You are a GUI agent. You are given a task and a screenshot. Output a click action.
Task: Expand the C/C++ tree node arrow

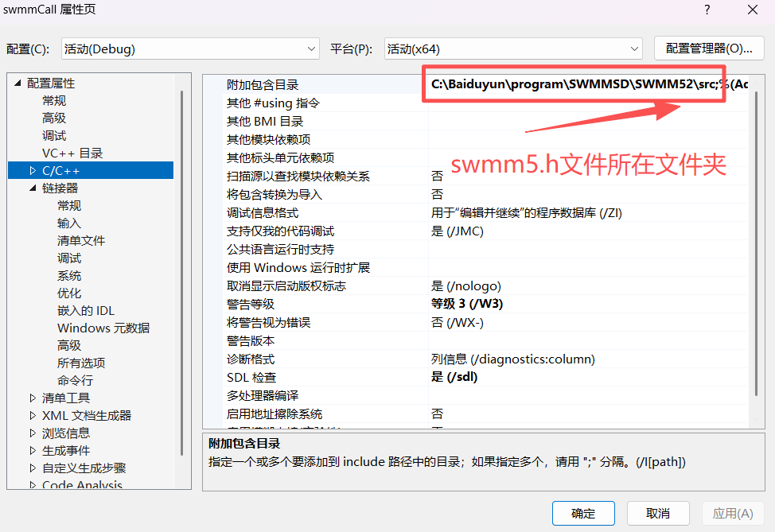[33, 170]
